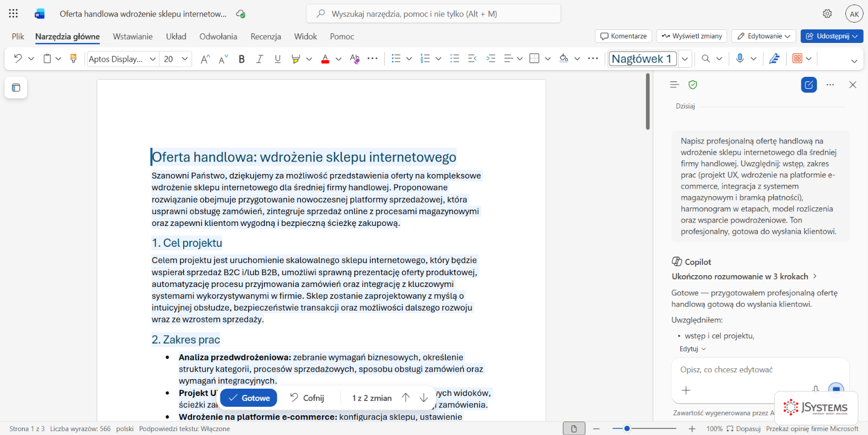Decrease font size with the shrink-font icon
The image size is (868, 435).
(223, 58)
